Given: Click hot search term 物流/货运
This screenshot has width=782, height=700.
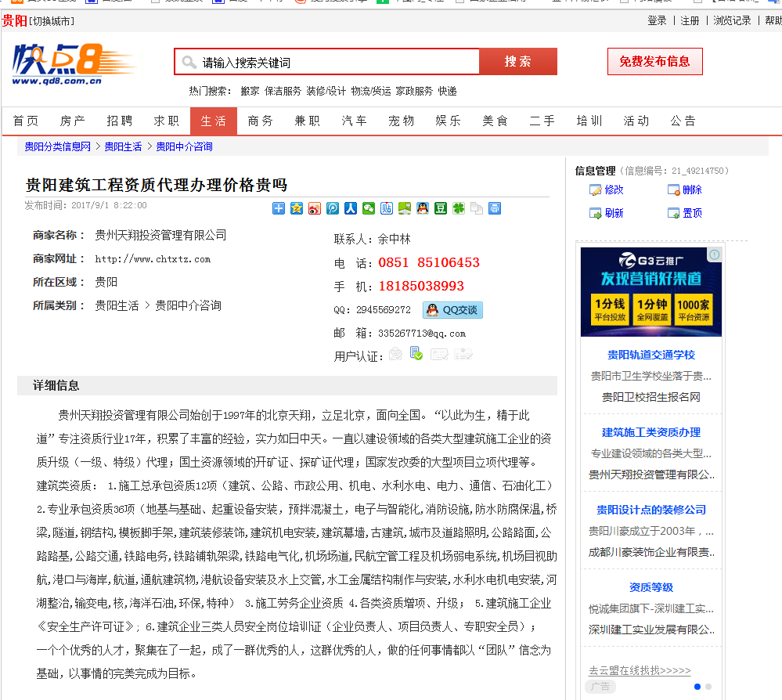Looking at the screenshot, I should 370,92.
